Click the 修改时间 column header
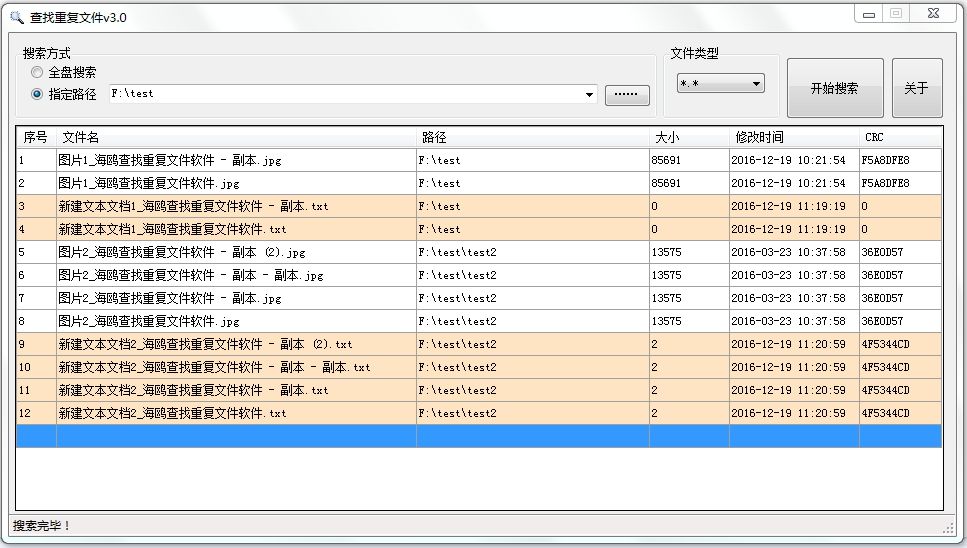The height and width of the screenshot is (548, 967). pos(793,137)
